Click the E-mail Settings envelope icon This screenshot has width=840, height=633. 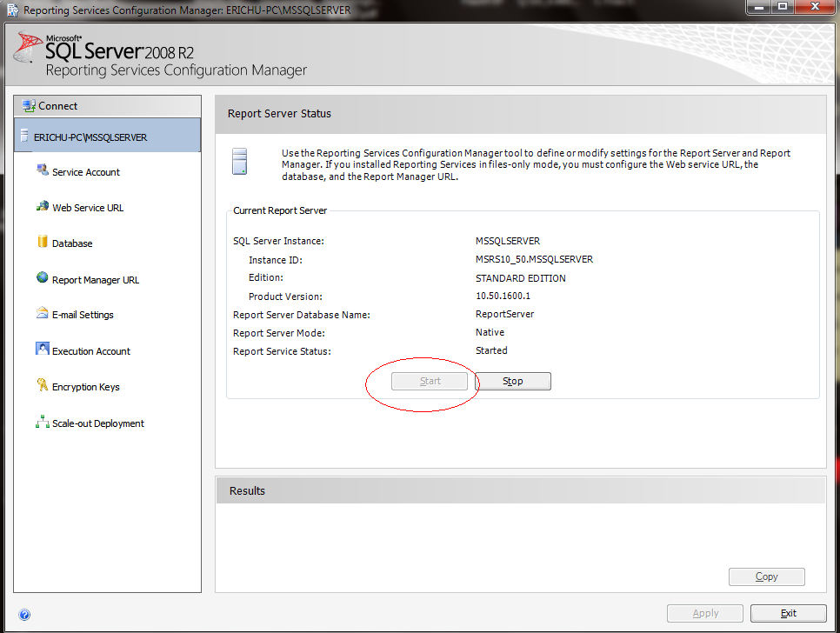coord(43,313)
